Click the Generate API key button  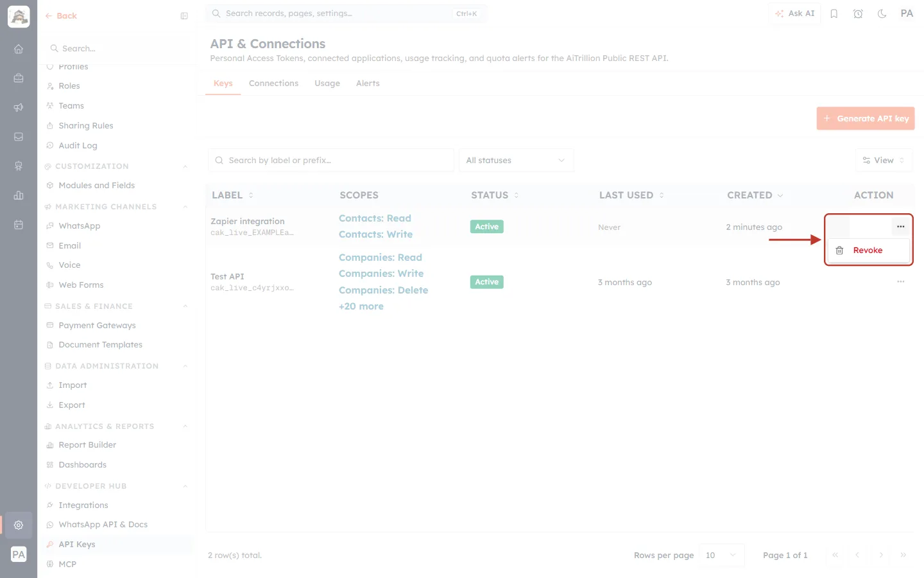866,119
